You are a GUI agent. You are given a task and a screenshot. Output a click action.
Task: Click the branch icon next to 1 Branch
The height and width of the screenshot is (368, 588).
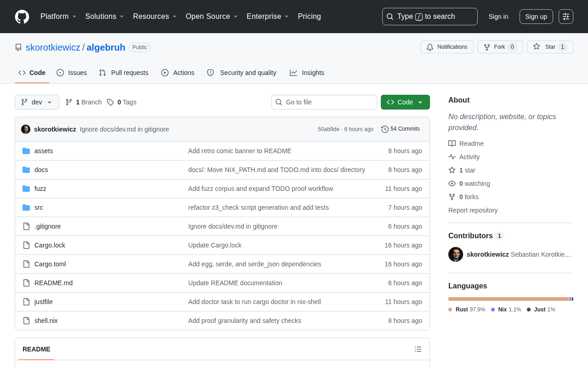[x=69, y=102]
